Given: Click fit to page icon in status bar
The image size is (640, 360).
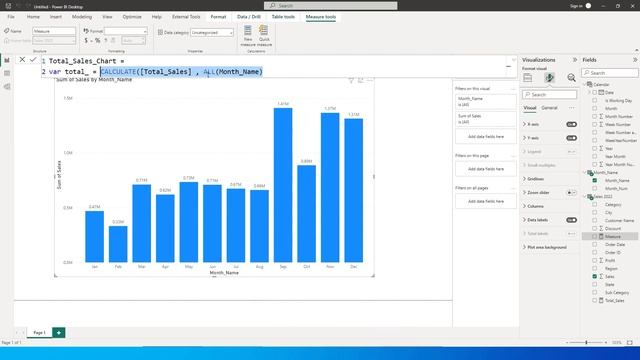Looking at the screenshot, I should [630, 342].
